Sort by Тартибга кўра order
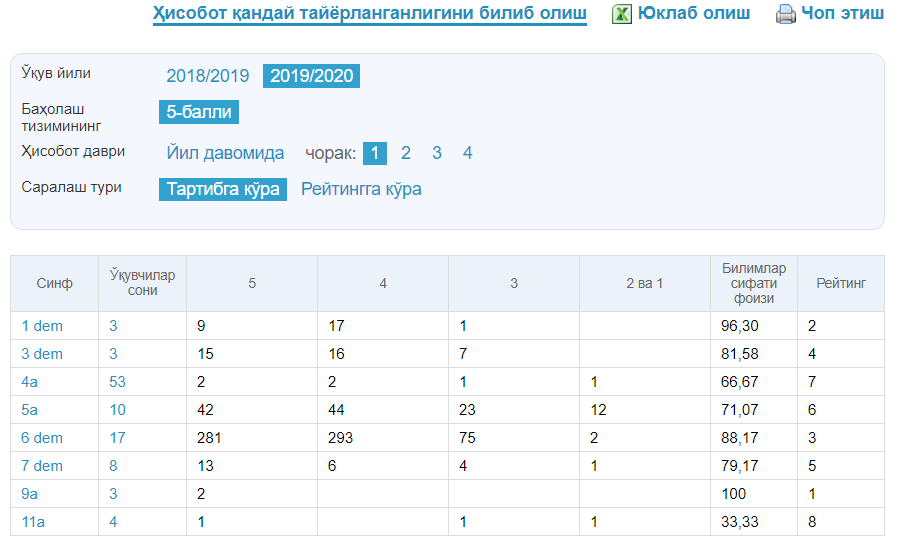The height and width of the screenshot is (549, 905). pos(223,189)
